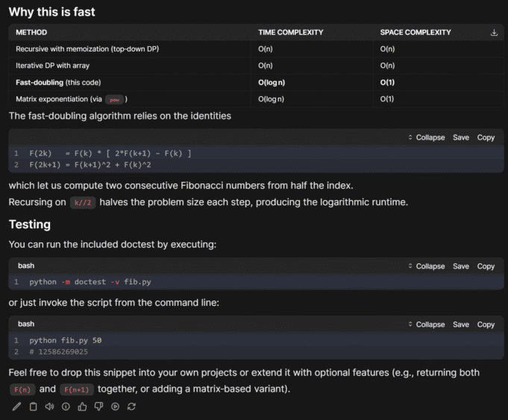Collapse the fast-doubling identities code block
The width and height of the screenshot is (508, 420).
(x=426, y=137)
